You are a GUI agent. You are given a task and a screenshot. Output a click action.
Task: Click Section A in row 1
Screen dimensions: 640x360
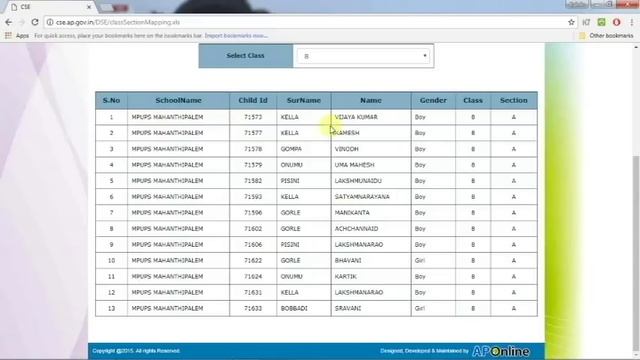click(513, 117)
